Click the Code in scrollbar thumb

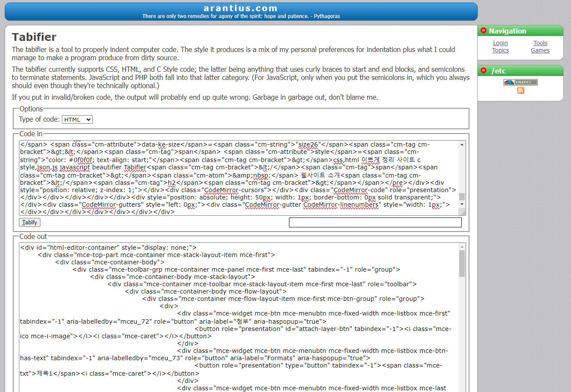[x=462, y=196]
